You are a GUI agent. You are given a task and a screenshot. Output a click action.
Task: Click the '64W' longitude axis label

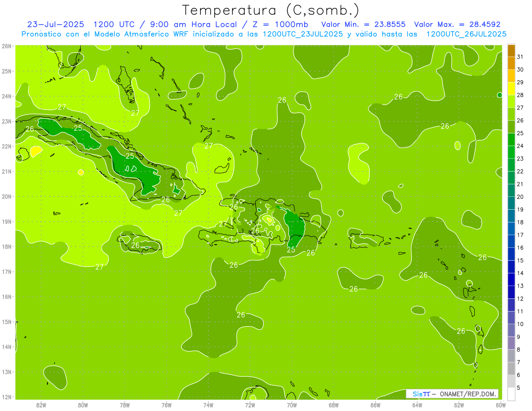pyautogui.click(x=417, y=405)
